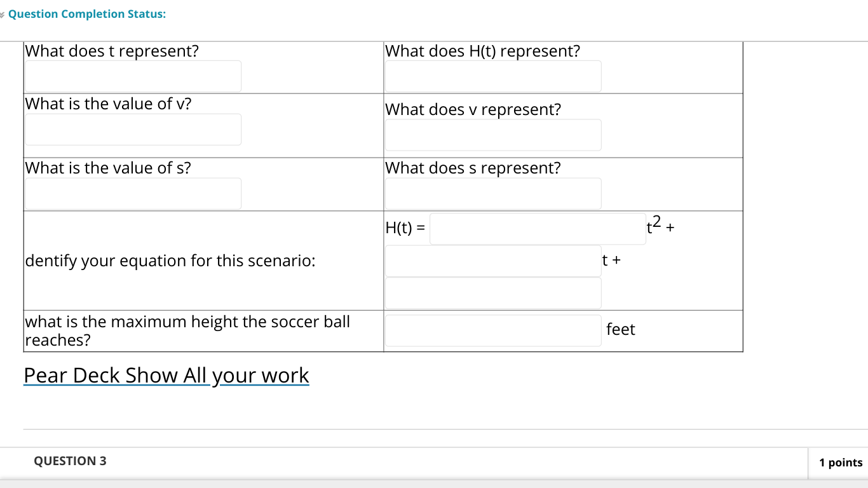Select the 'What does s represent?' text box
The image size is (868, 488).
coord(493,194)
